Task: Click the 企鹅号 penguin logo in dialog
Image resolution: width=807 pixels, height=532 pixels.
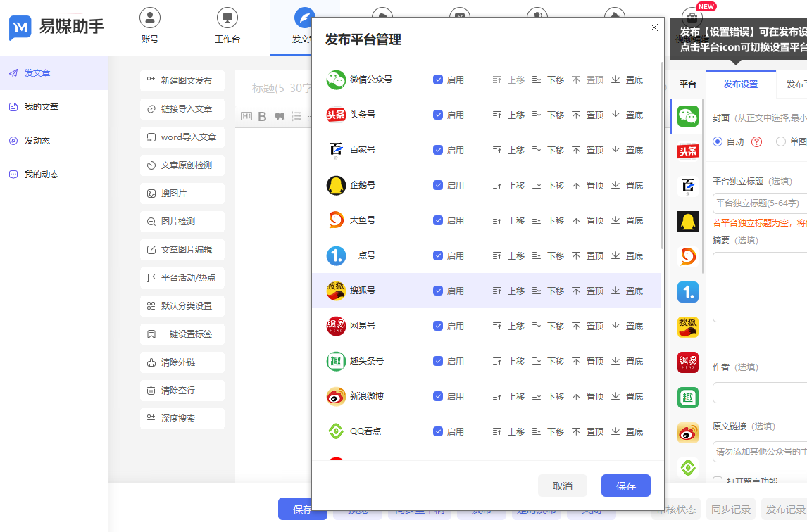Action: (x=336, y=185)
